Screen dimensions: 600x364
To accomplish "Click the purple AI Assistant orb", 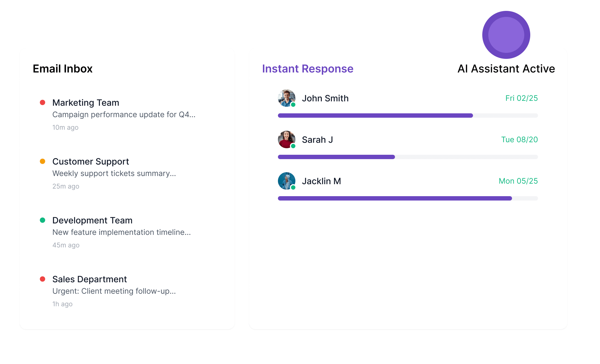I will coord(506,35).
